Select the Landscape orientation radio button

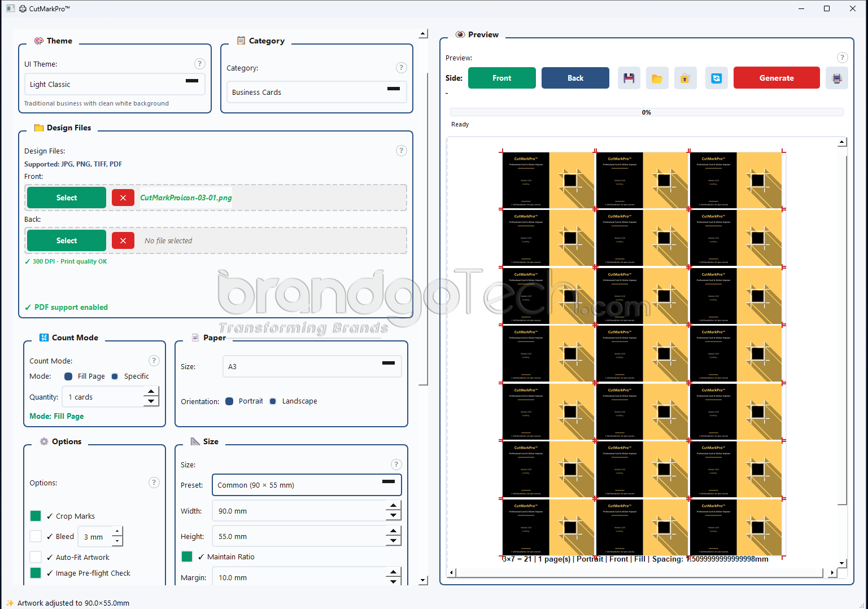click(x=273, y=401)
